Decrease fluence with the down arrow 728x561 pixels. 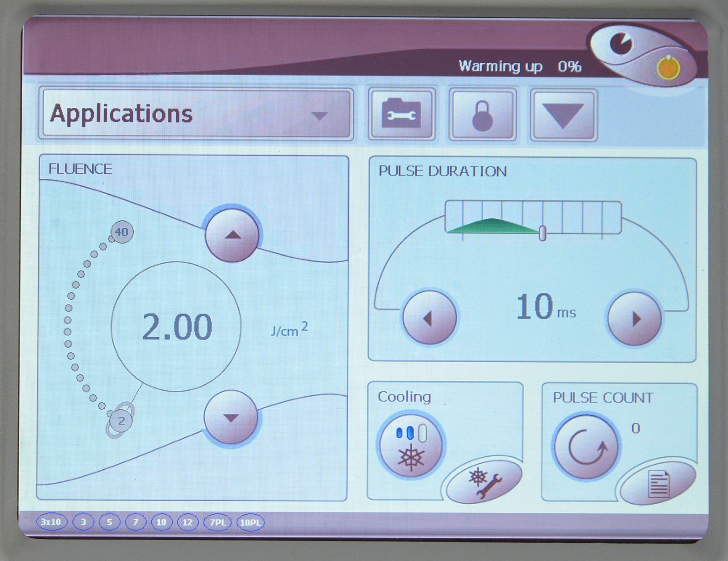coord(231,418)
